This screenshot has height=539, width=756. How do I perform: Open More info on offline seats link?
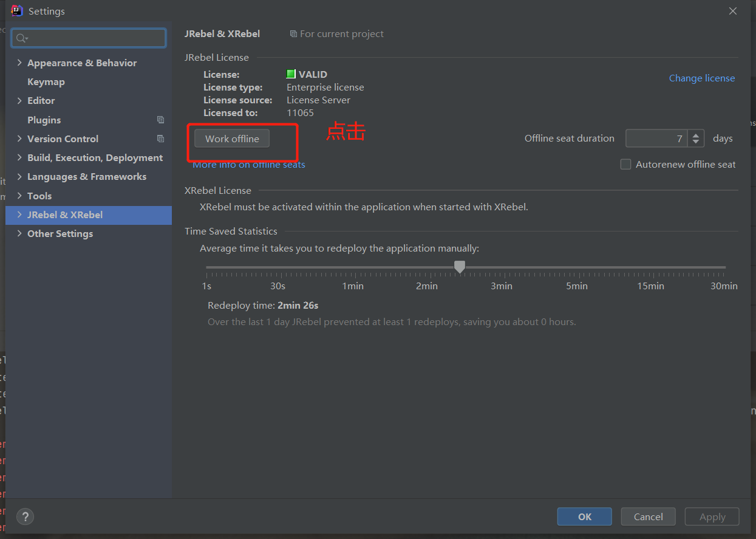tap(249, 164)
